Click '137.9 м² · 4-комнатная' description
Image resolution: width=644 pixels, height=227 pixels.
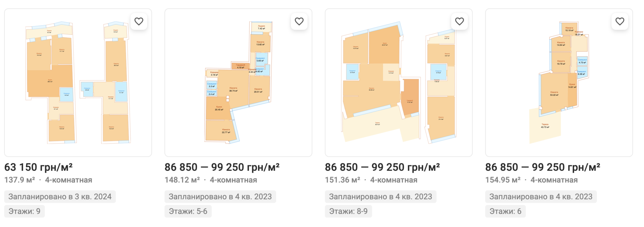pyautogui.click(x=48, y=180)
